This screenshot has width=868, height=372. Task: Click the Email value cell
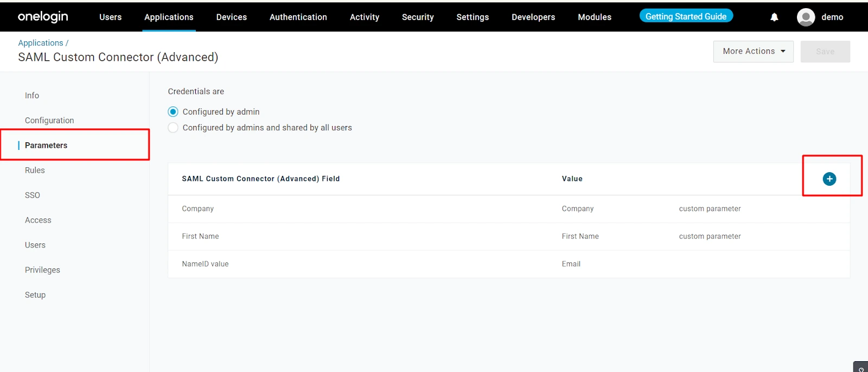(571, 264)
